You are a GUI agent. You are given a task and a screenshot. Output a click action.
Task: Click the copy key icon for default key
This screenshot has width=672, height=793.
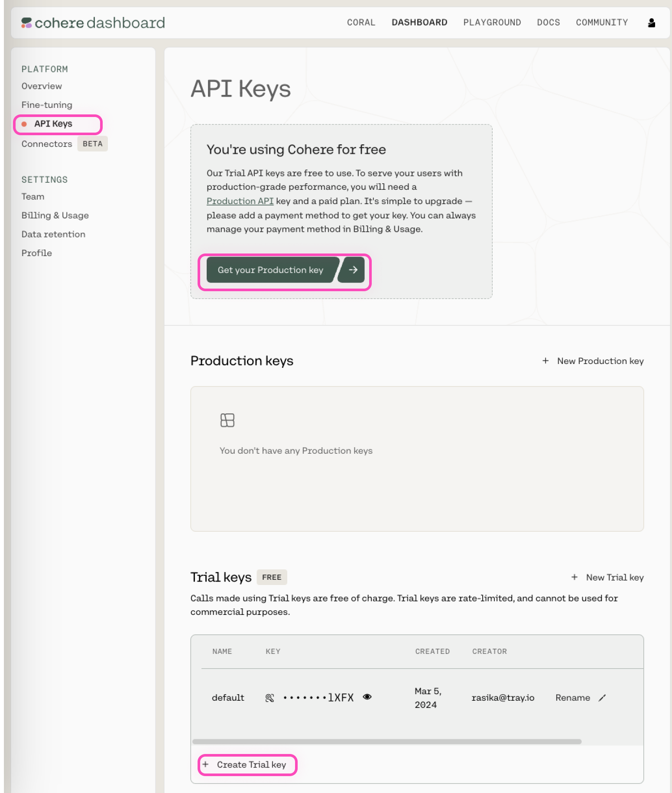[x=269, y=698]
